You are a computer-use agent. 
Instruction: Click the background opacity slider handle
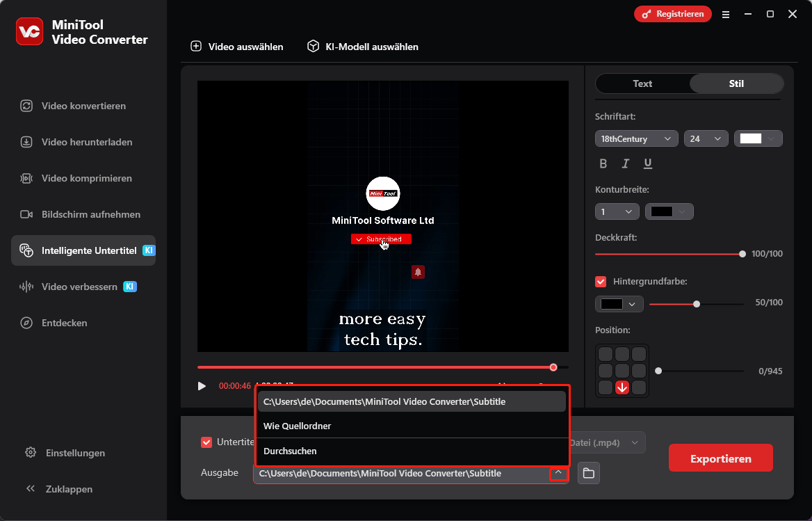click(697, 304)
